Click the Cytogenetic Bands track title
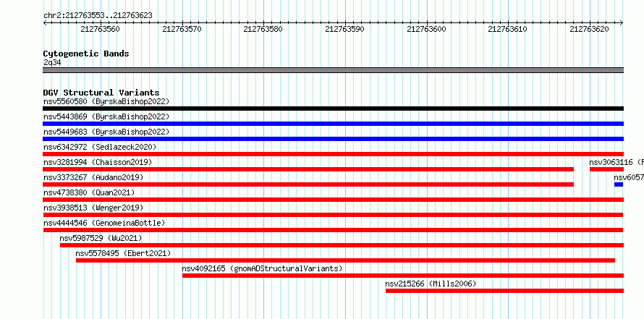This screenshot has height=319, width=644. point(86,54)
